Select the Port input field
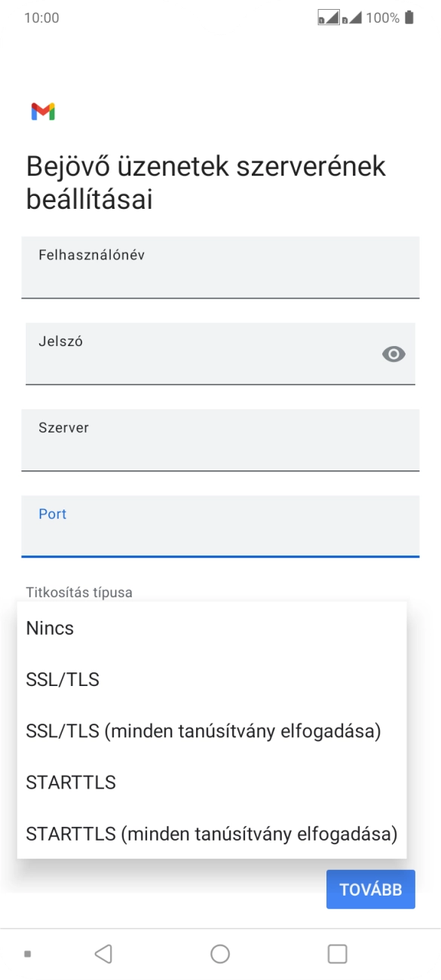441x980 pixels. click(x=220, y=526)
